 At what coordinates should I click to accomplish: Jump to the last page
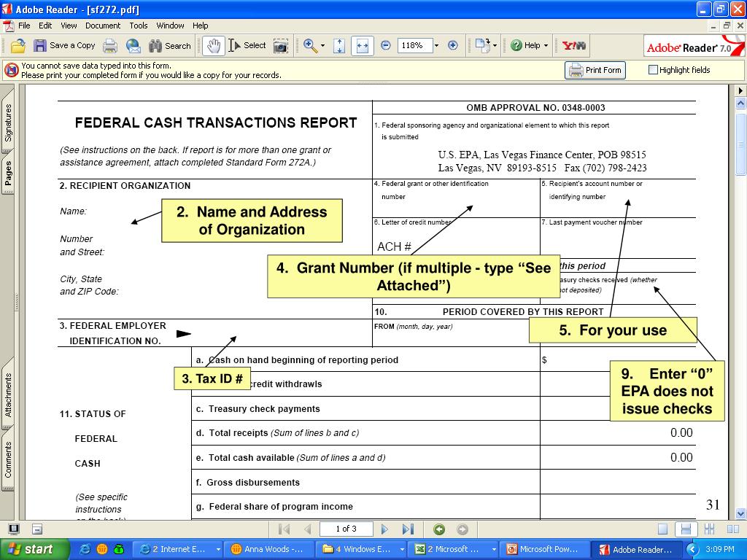click(408, 529)
